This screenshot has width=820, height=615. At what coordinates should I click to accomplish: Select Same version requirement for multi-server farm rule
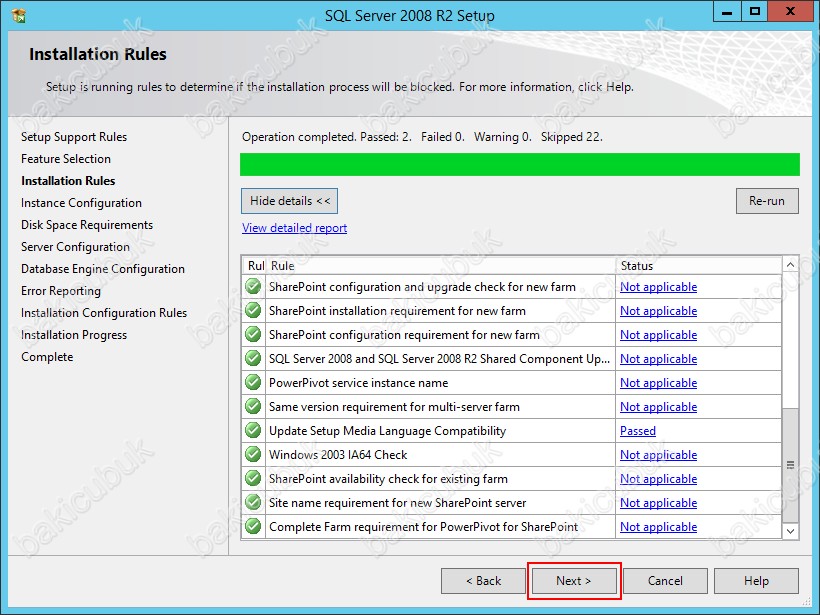394,407
